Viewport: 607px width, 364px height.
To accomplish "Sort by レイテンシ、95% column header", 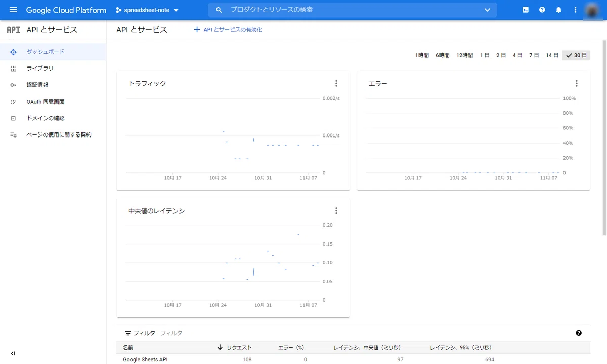I will pyautogui.click(x=461, y=347).
